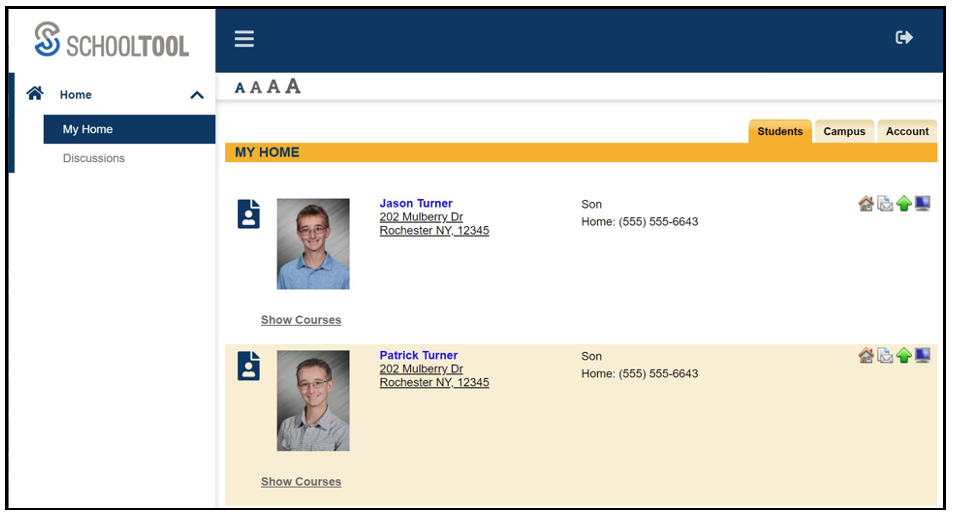Click Patrick Turner's 202 Mulberry Dr address link
Viewport: 955px width, 517px height.
pos(421,369)
